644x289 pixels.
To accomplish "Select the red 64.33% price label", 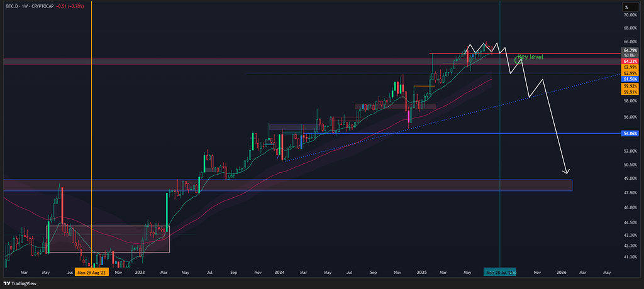I will click(630, 61).
